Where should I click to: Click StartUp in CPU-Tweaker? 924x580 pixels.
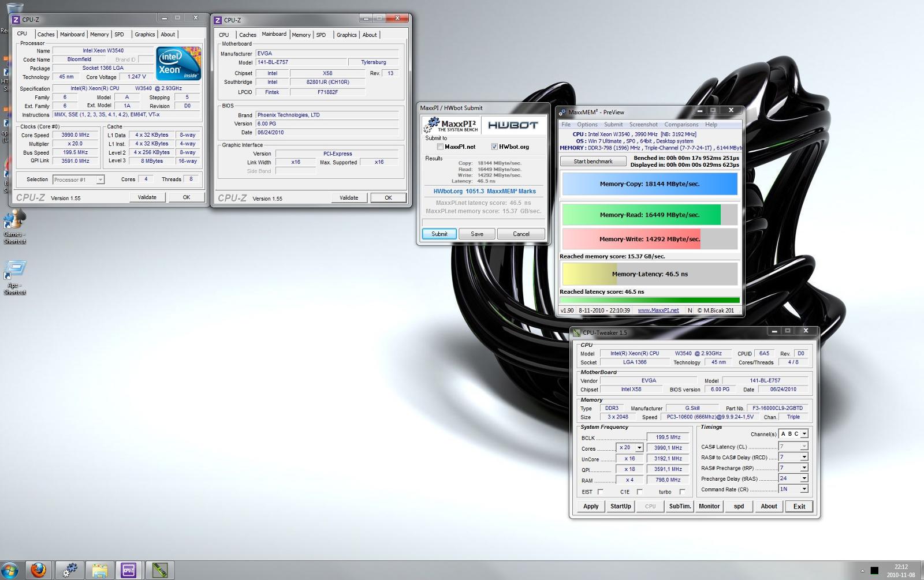point(621,506)
